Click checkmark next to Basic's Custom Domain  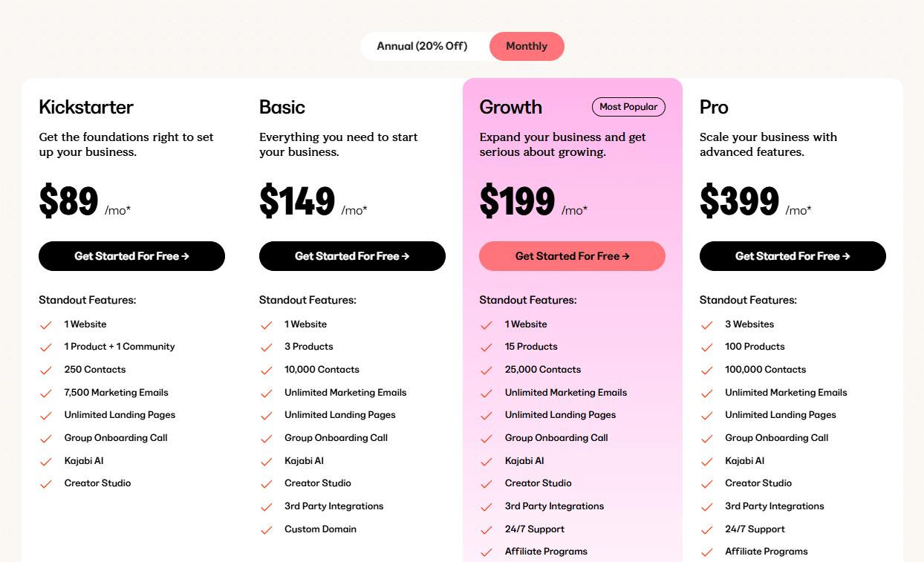click(x=267, y=530)
